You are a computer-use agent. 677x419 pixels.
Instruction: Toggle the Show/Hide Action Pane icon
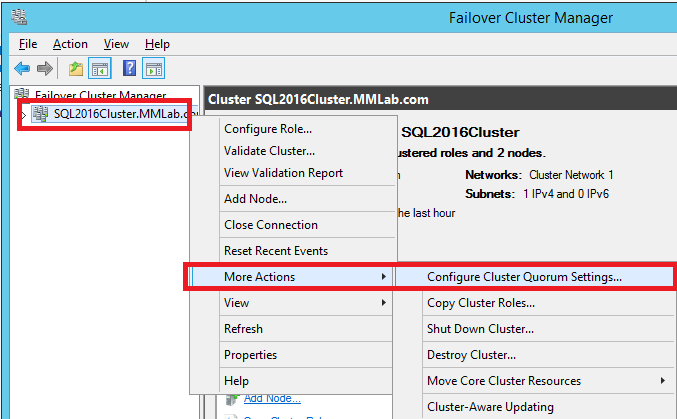pos(153,69)
